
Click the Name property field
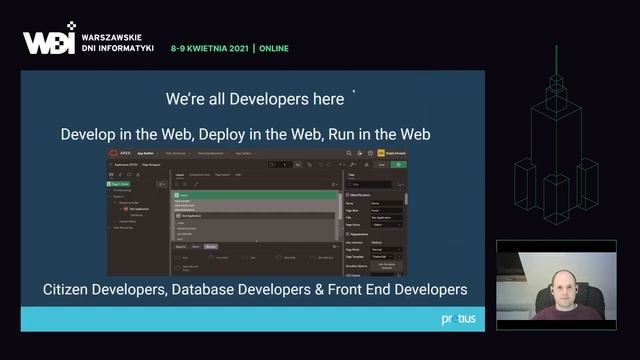click(x=387, y=203)
